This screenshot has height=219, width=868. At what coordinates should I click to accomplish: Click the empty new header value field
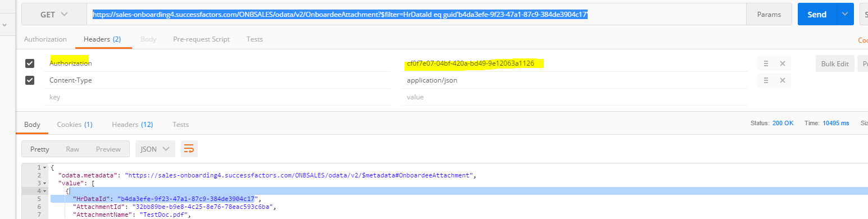(x=575, y=97)
